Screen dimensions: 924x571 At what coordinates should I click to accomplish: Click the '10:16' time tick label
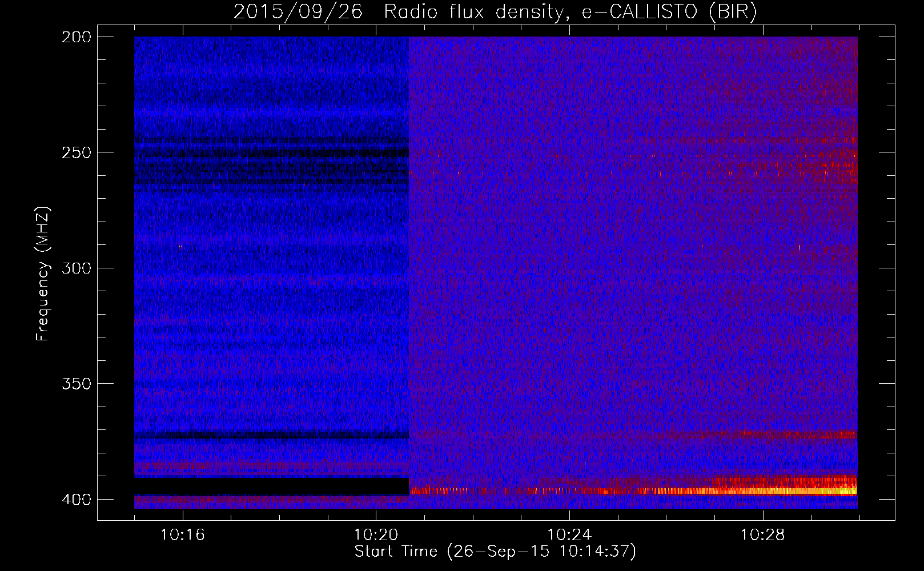pos(183,535)
